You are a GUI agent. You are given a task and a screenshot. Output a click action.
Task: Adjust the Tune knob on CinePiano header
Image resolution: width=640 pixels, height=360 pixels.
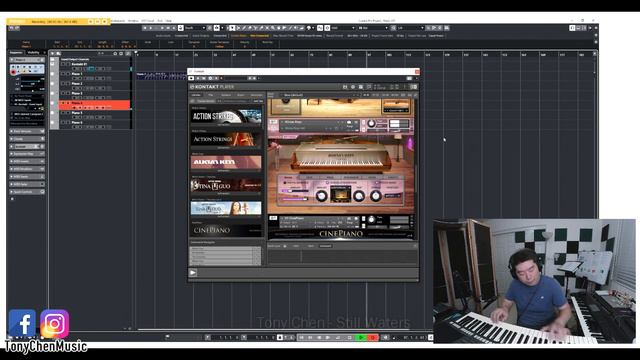[x=371, y=220]
